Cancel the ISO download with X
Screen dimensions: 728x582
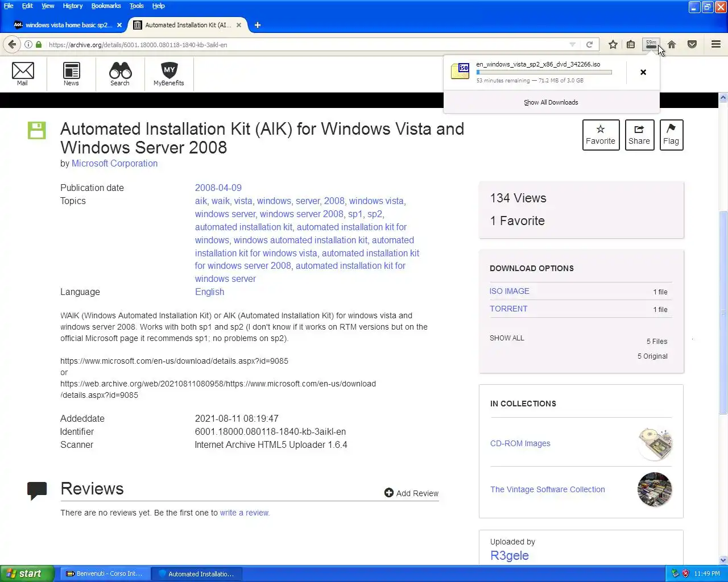tap(643, 72)
